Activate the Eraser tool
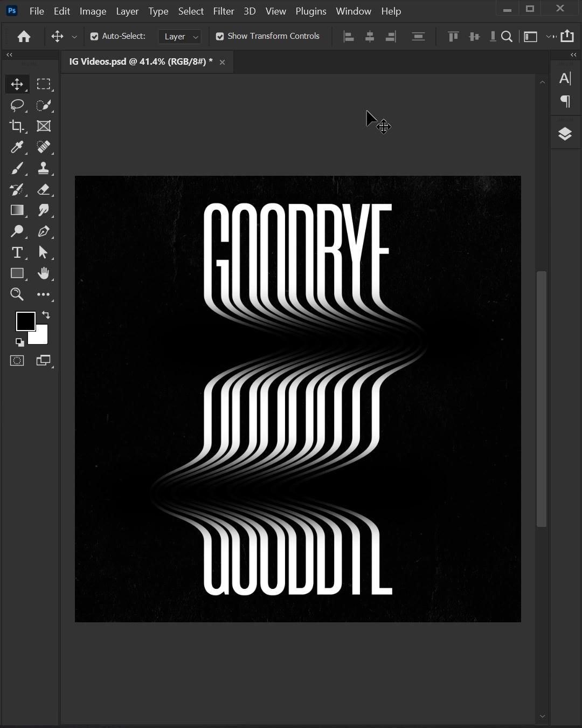 pyautogui.click(x=44, y=189)
